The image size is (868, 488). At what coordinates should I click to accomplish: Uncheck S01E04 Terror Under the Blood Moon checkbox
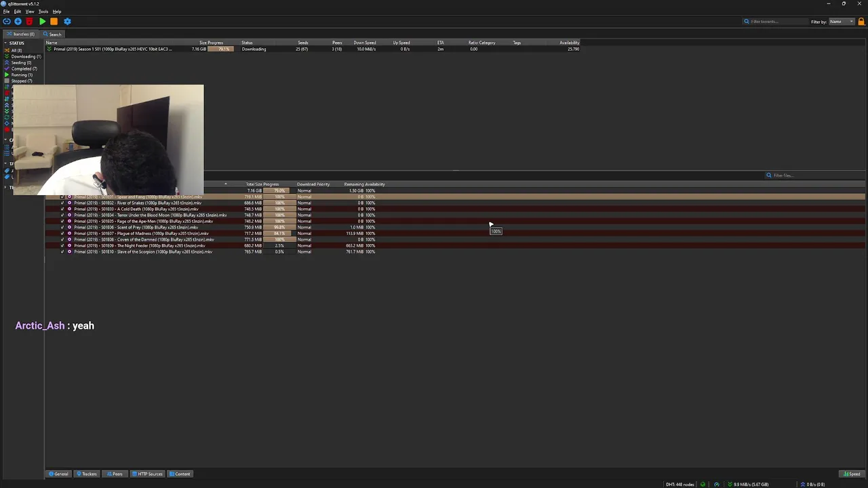(x=62, y=216)
